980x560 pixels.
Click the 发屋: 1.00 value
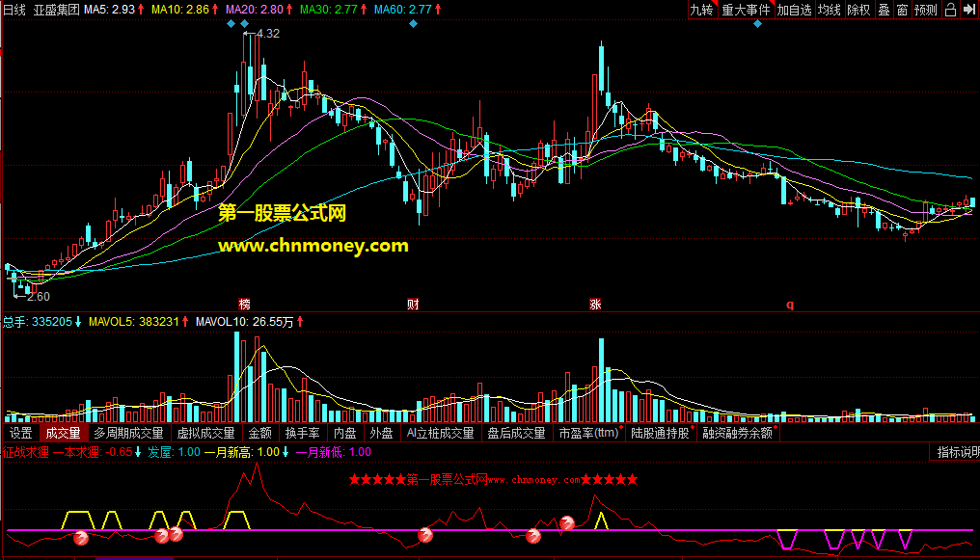click(x=175, y=452)
